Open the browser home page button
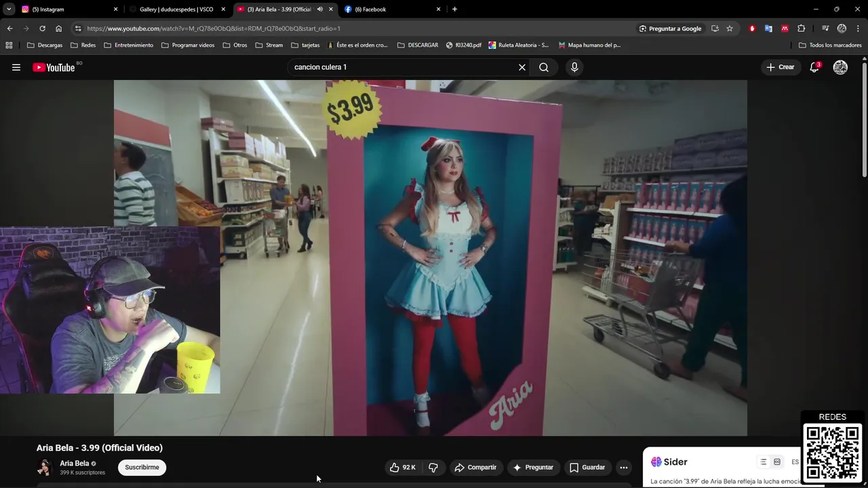This screenshot has height=488, width=868. 58,28
